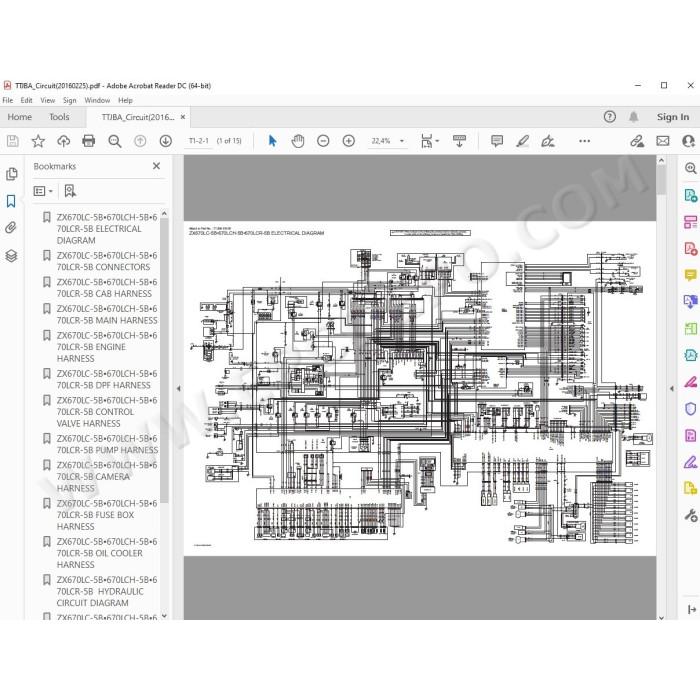Select the Highlight text pen tool

coord(522,141)
